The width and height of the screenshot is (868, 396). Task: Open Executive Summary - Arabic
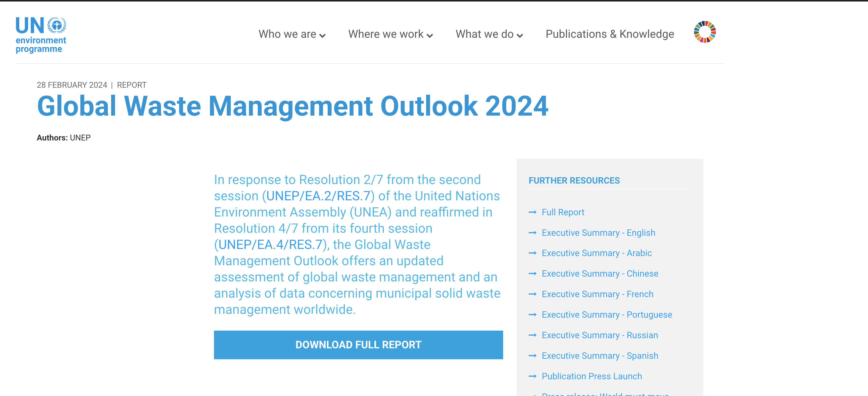[x=597, y=253]
